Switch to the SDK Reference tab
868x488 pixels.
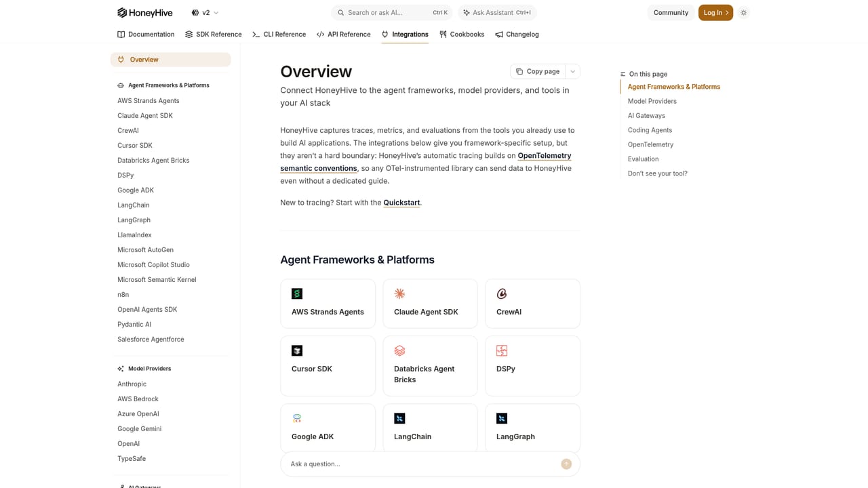[214, 34]
